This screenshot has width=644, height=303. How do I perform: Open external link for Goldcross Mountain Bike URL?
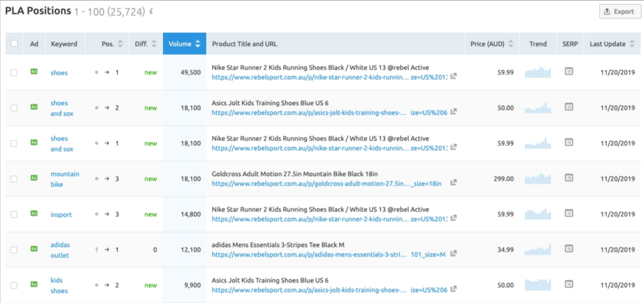pyautogui.click(x=453, y=183)
